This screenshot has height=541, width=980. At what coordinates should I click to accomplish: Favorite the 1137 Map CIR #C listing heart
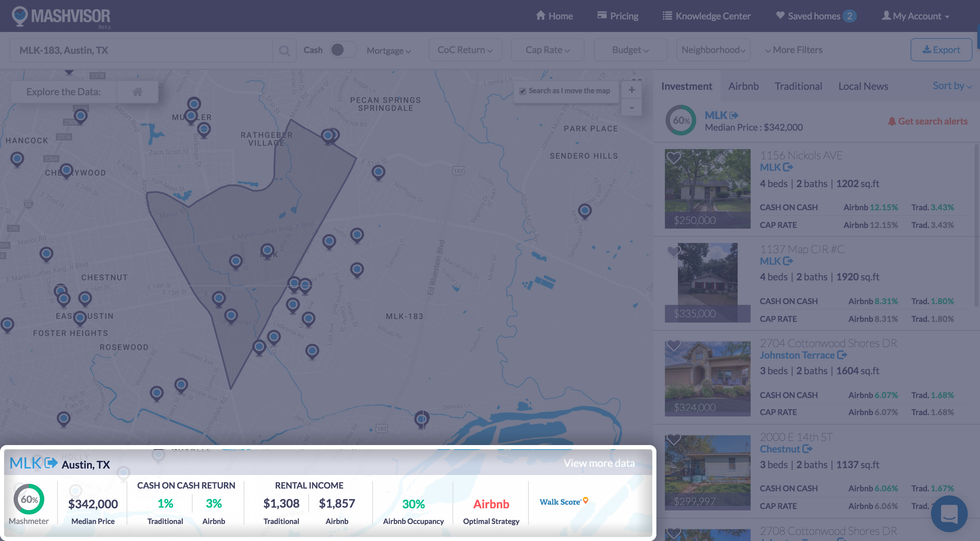(674, 251)
